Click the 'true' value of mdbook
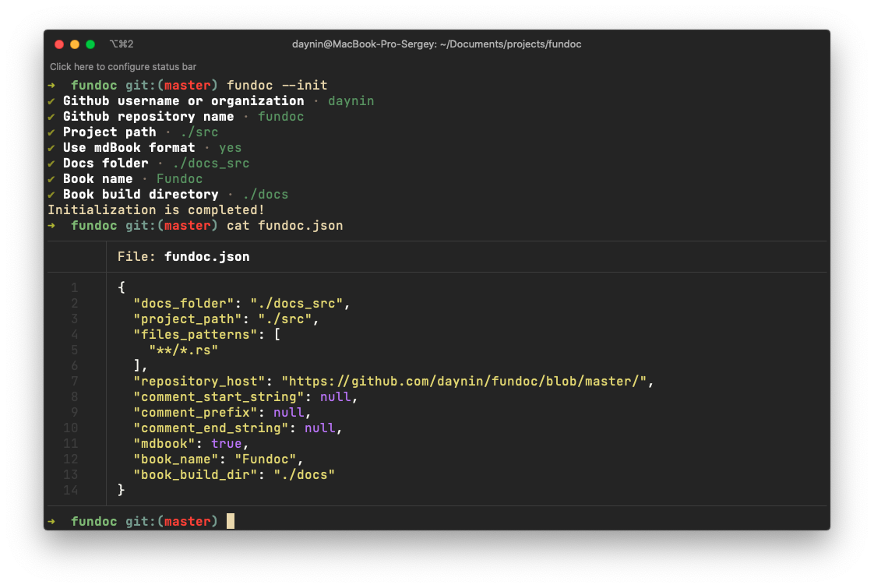This screenshot has width=874, height=588. pos(227,444)
